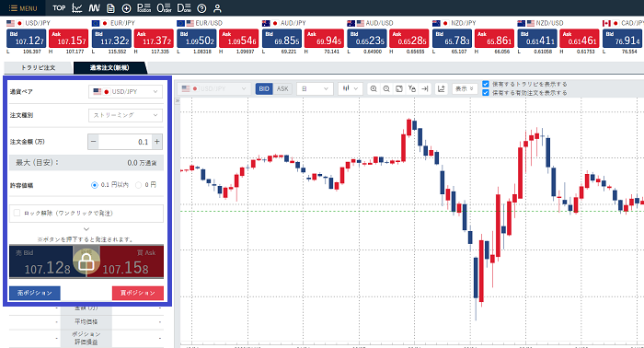Open the user account icon
Image resolution: width=644 pixels, height=348 pixels.
(x=217, y=8)
